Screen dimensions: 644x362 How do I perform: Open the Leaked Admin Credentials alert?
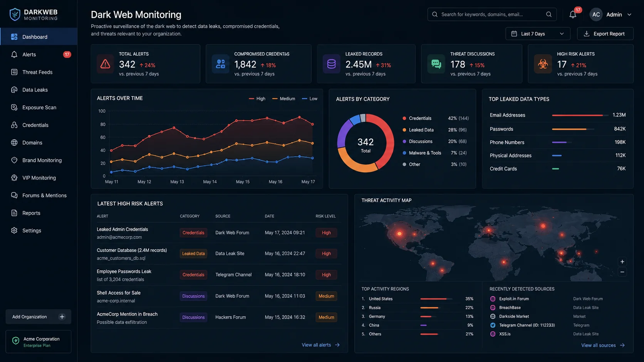[x=219, y=233]
